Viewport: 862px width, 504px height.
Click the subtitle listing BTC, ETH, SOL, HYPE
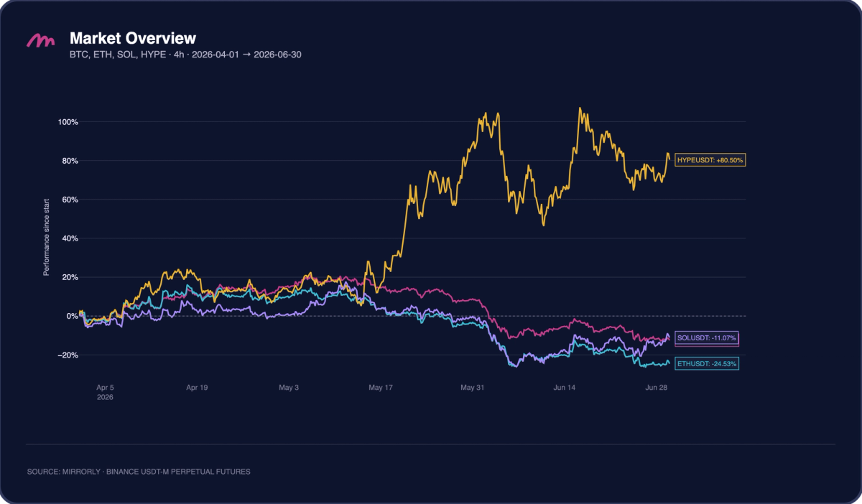[x=185, y=55]
